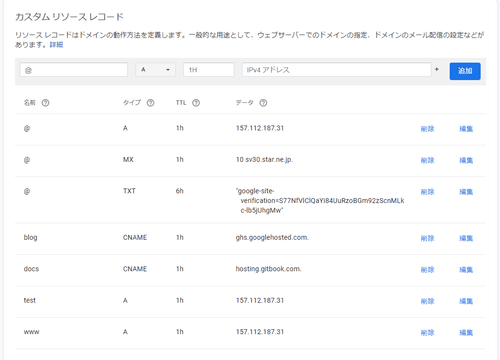
Task: Click the plus icon beside IPv4 address field
Action: coord(437,69)
